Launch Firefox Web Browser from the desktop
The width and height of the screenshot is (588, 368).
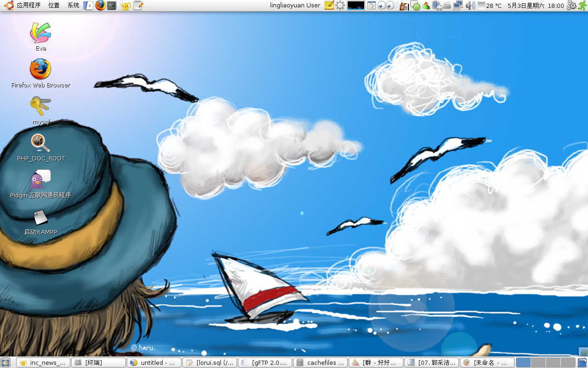[40, 74]
